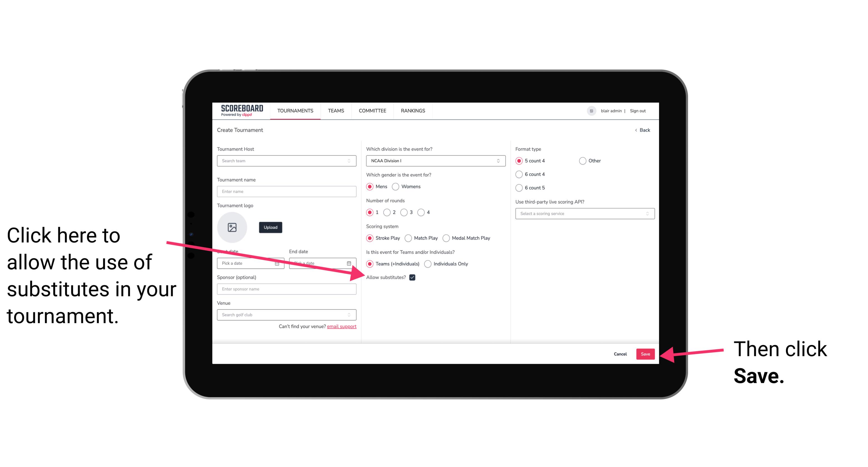
Task: Click the blair admin profile icon
Action: pos(590,110)
